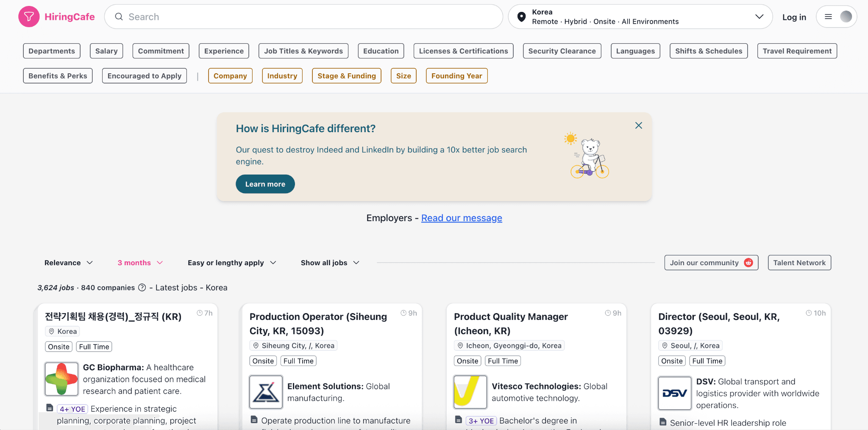Click the HiringCafe brand name text

pos(70,17)
